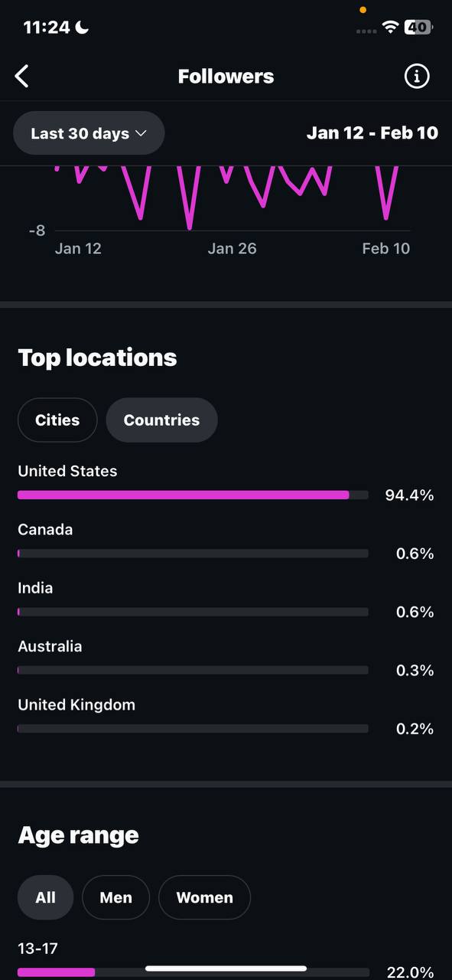Tap the battery indicator showing 40
Screen dimensions: 452x980
coord(419,27)
